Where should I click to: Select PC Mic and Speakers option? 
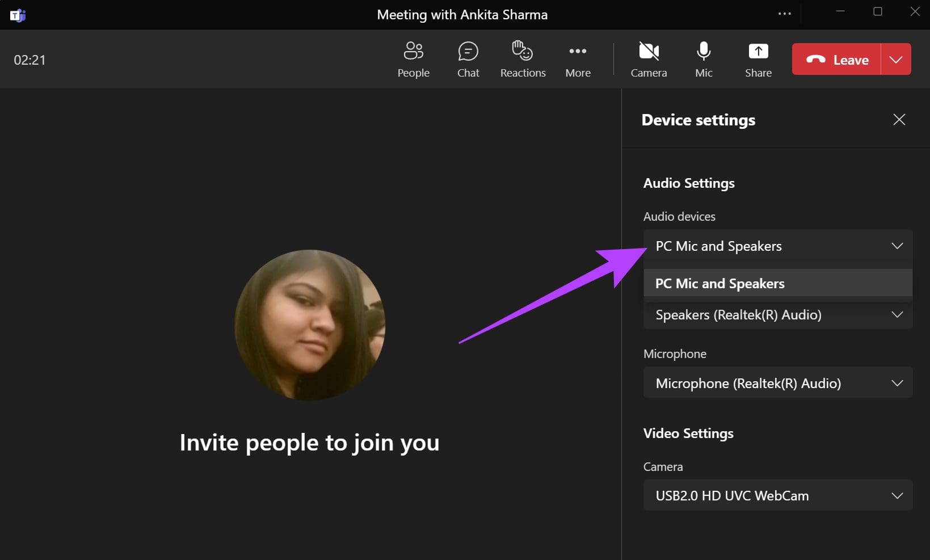pos(778,283)
